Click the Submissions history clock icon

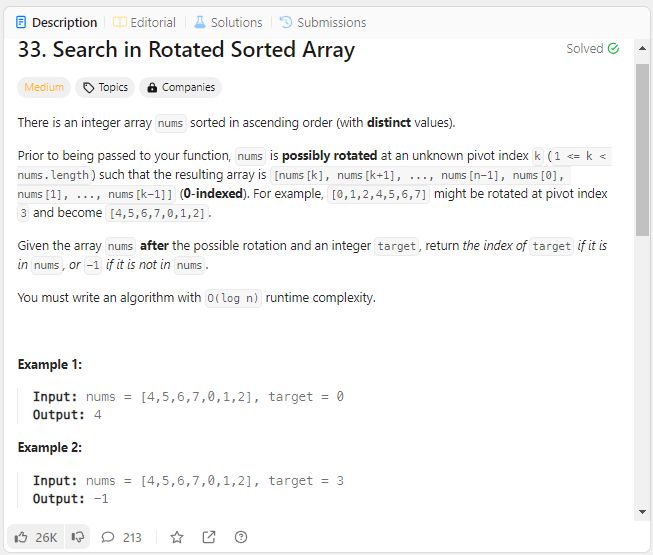click(286, 22)
